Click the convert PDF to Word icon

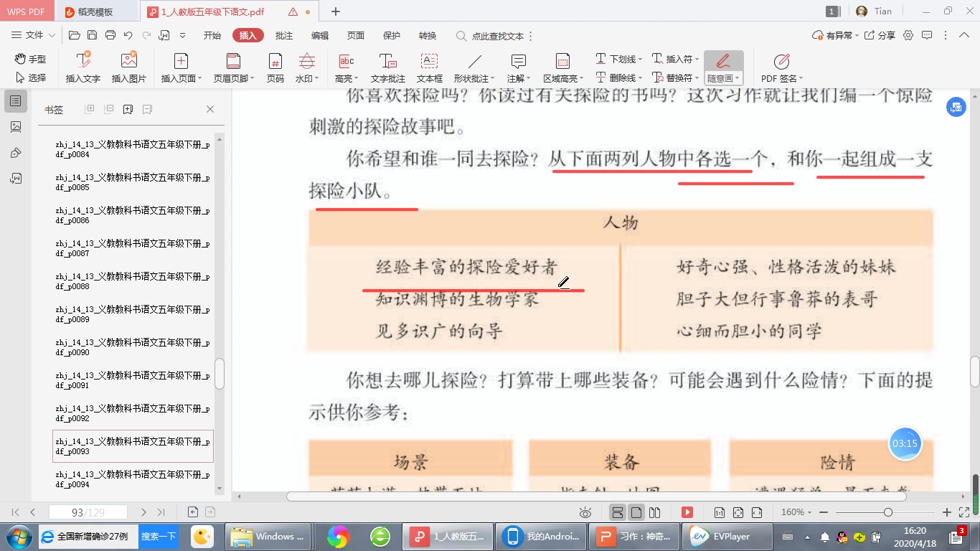pyautogui.click(x=164, y=35)
